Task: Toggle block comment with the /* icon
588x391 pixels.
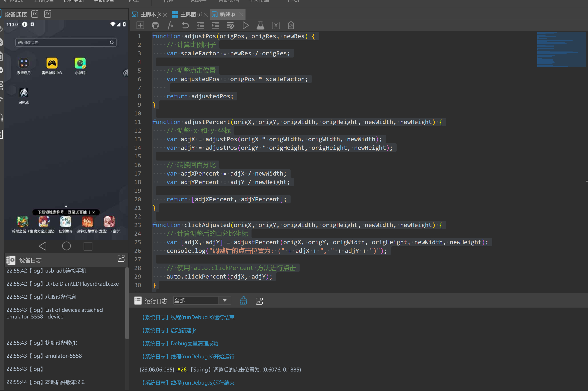Action: coord(170,26)
